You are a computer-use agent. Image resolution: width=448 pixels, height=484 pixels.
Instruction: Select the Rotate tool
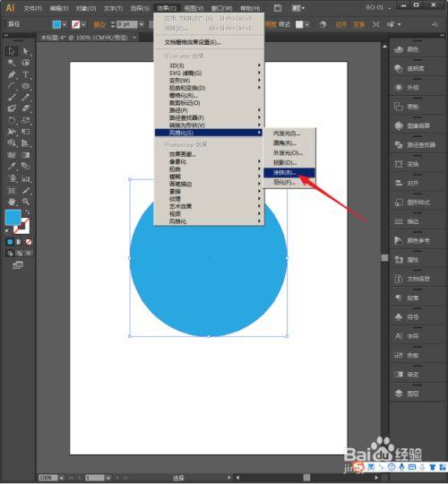(12, 120)
